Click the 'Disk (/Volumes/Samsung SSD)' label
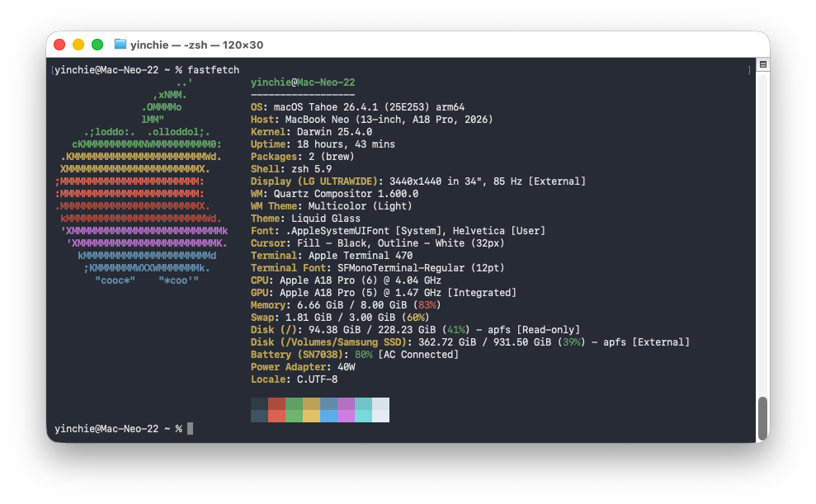Viewport: 816px width, 504px height. [x=329, y=342]
